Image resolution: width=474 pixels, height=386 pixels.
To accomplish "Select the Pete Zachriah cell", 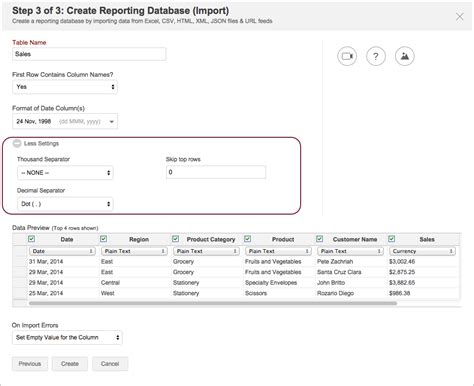I will (x=335, y=262).
